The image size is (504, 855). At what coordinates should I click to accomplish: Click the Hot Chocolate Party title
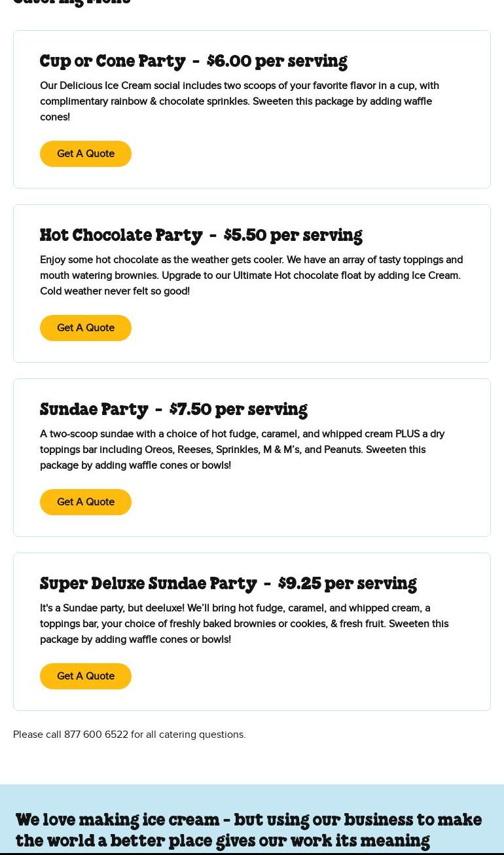[x=121, y=236]
